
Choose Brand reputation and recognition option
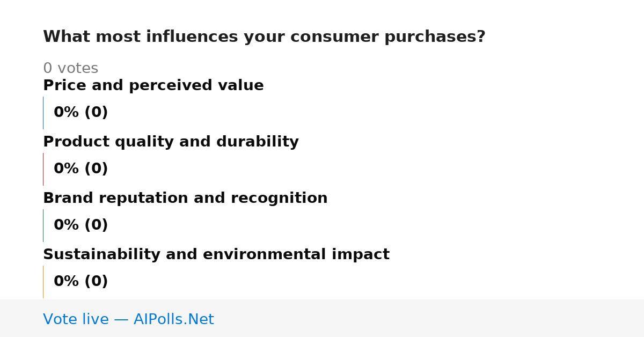[185, 199]
